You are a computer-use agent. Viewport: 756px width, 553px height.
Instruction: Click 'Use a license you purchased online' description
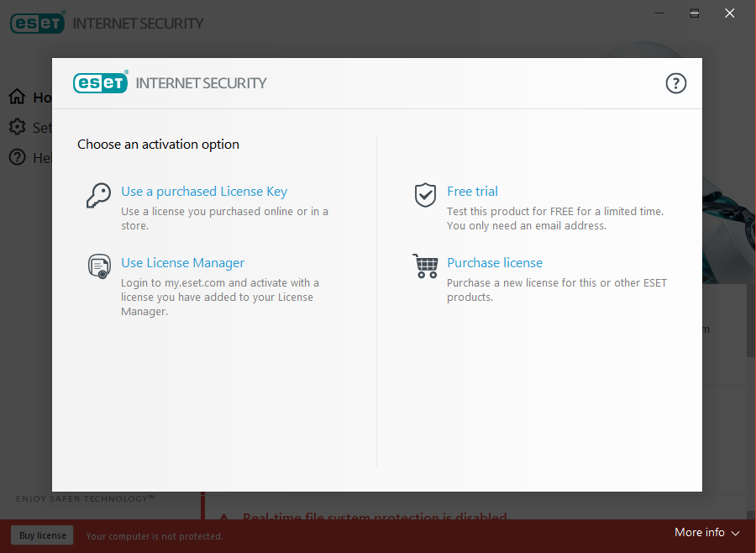coord(224,219)
